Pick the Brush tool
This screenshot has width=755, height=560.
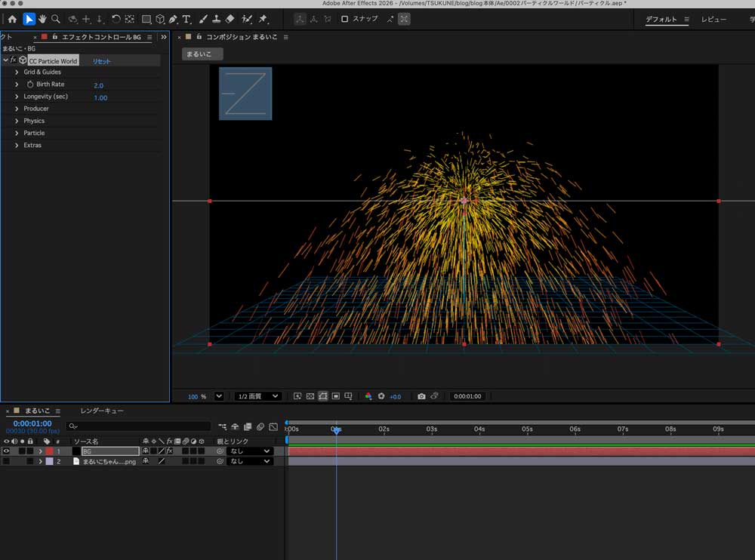202,19
